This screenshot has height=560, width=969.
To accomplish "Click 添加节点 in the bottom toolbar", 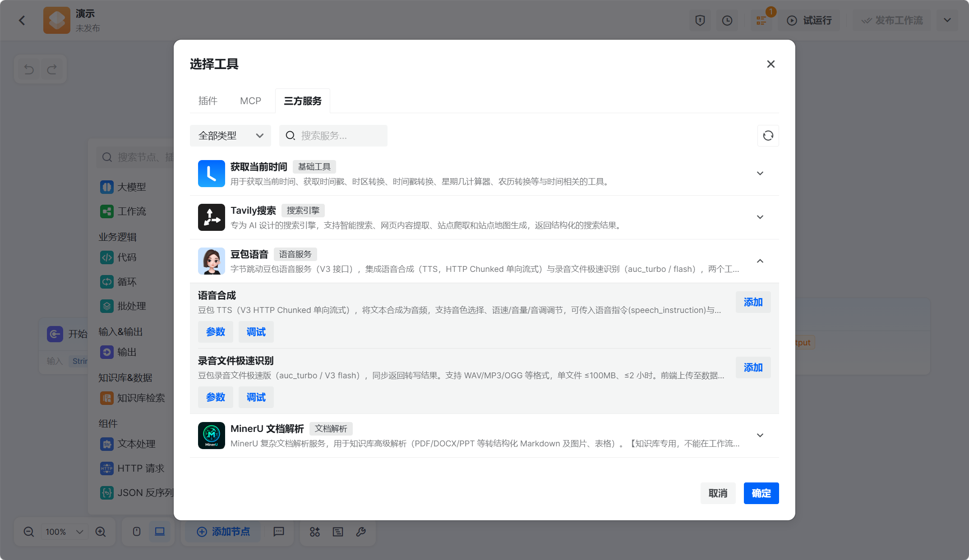I will click(x=223, y=532).
